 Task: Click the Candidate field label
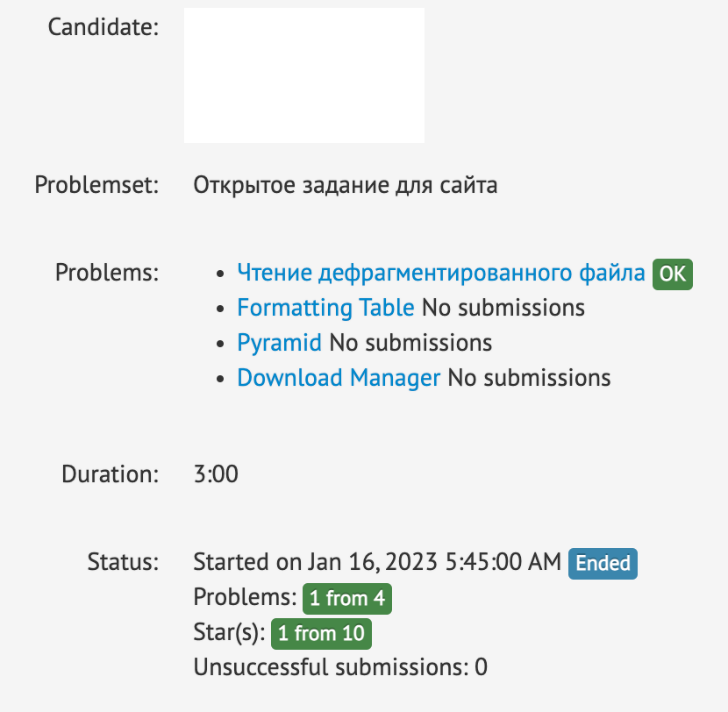pyautogui.click(x=103, y=27)
